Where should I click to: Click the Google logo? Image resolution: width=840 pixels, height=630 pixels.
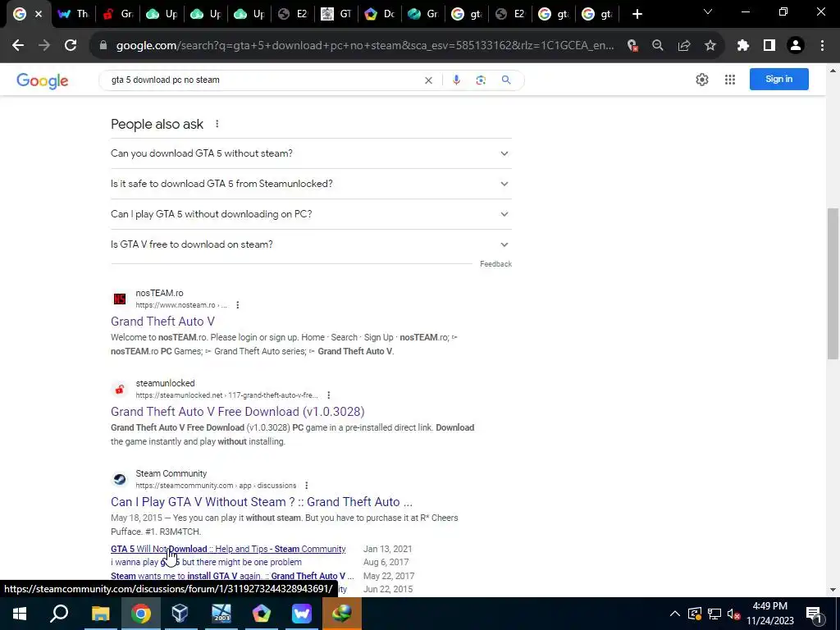click(x=43, y=80)
